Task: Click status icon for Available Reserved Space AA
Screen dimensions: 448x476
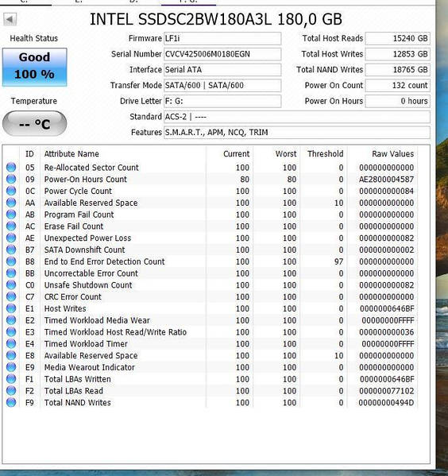Action: click(x=11, y=203)
